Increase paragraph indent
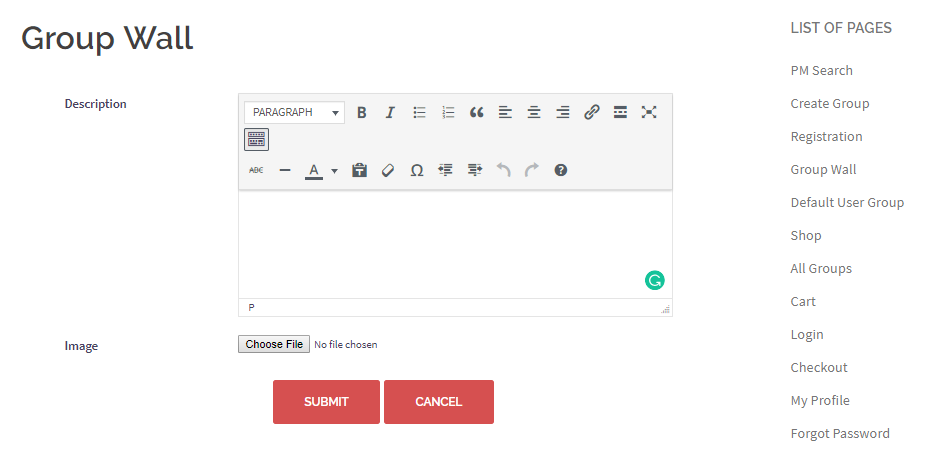This screenshot has width=932, height=449. point(474,170)
